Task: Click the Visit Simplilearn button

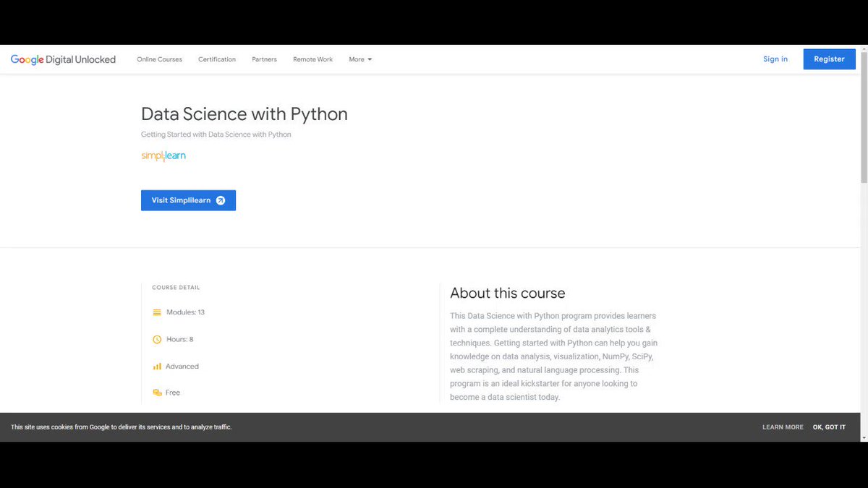Action: (188, 200)
